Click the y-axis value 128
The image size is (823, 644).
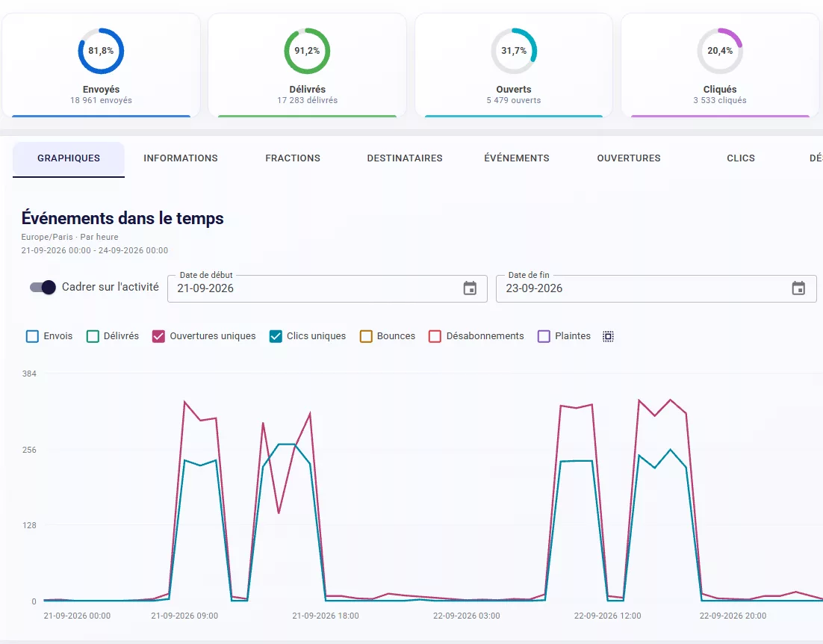[x=29, y=525]
